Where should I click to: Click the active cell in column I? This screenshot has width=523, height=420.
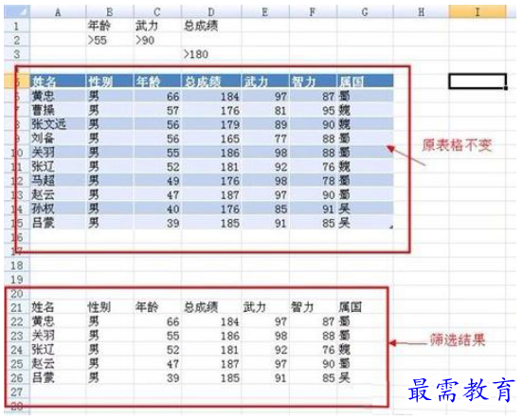(478, 82)
